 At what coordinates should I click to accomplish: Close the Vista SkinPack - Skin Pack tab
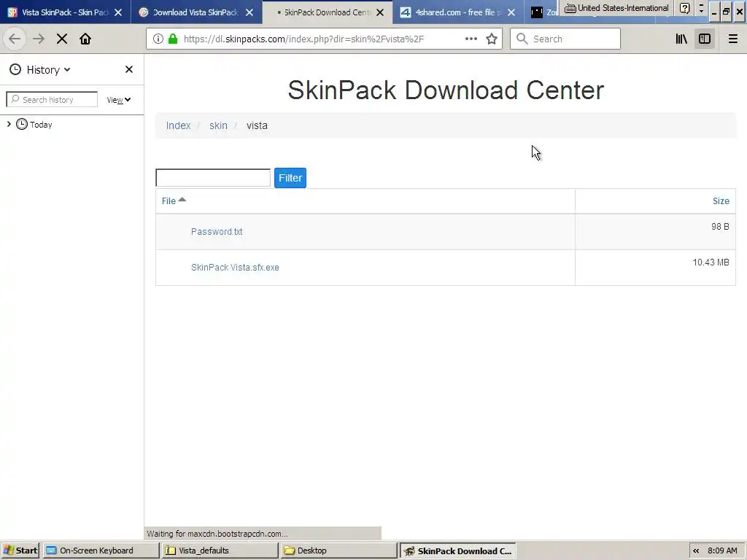(x=118, y=12)
